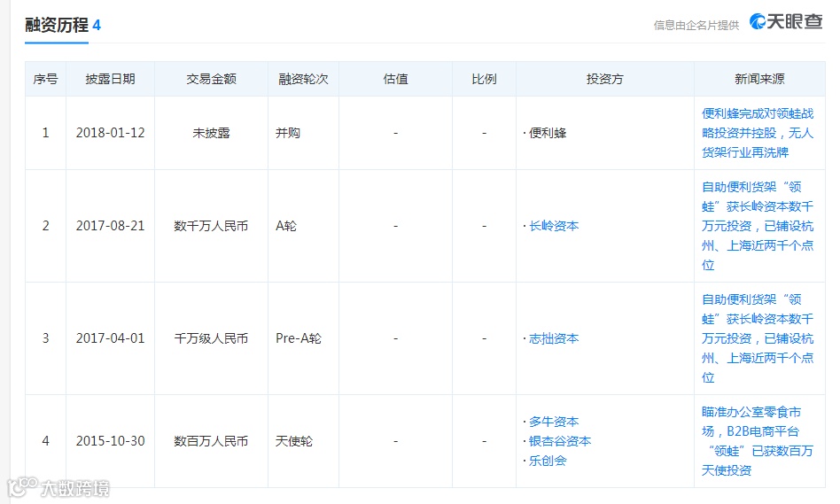This screenshot has height=504, width=840.
Task: Click the 未披露 amount cell
Action: (211, 133)
